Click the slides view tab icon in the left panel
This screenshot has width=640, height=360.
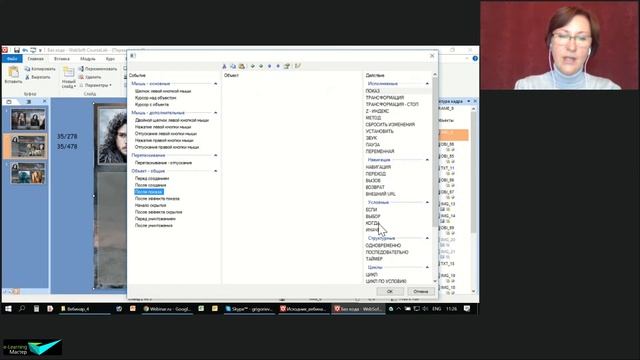tap(9, 102)
